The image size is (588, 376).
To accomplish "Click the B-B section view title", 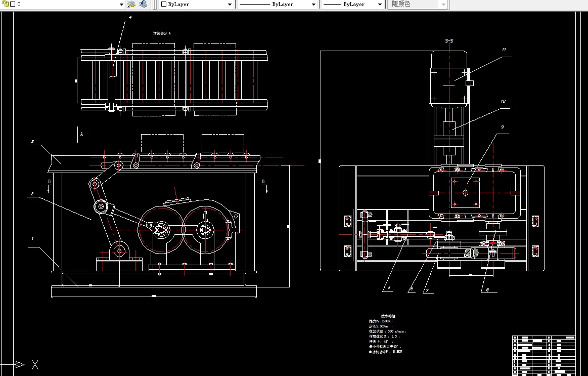I will [x=448, y=40].
